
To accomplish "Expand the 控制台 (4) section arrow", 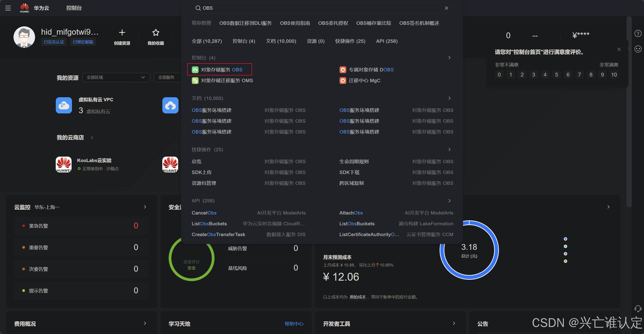I will tap(449, 58).
